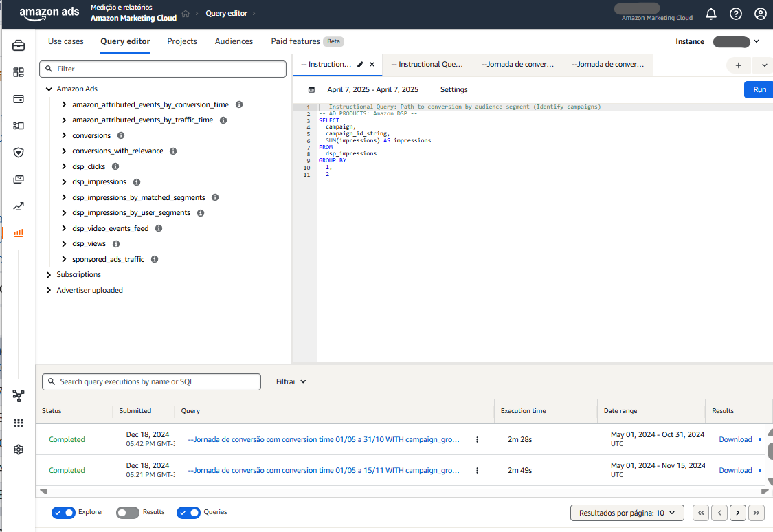Screen dimensions: 773x532
Task: Click the Query editor breadcrumb
Action: (226, 14)
